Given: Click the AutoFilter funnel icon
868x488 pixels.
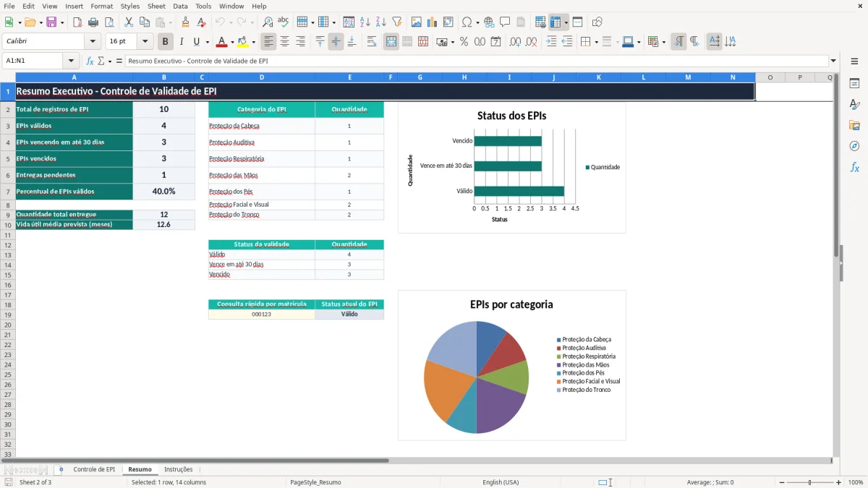Looking at the screenshot, I should (x=397, y=22).
